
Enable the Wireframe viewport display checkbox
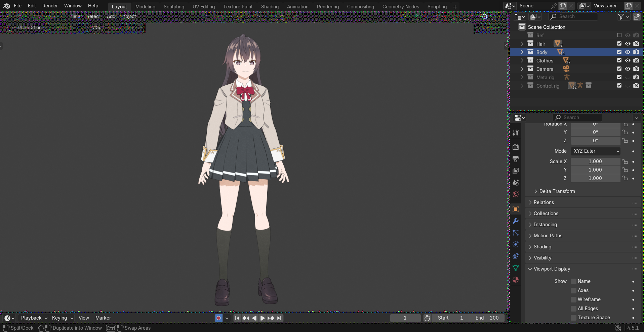click(574, 299)
